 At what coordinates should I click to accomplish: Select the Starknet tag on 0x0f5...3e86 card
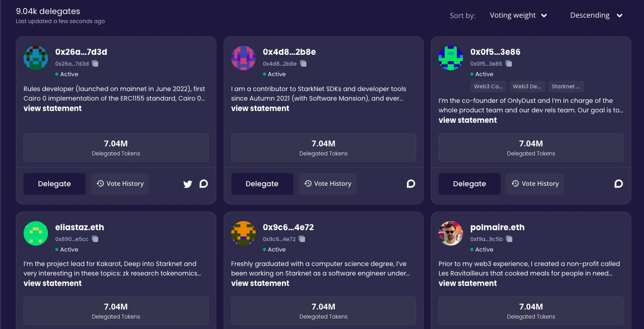coord(566,87)
